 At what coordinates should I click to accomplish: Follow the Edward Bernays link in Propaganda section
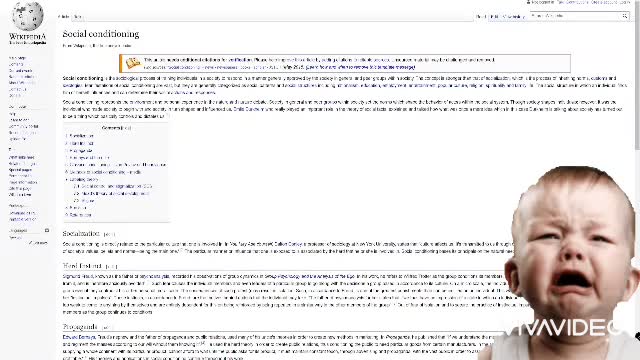click(79, 337)
